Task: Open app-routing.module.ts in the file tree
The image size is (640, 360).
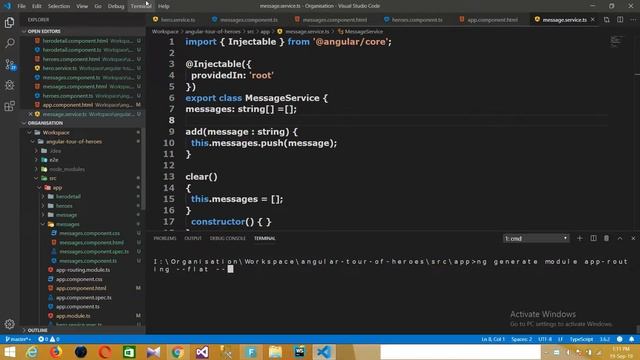Action: coord(83,270)
